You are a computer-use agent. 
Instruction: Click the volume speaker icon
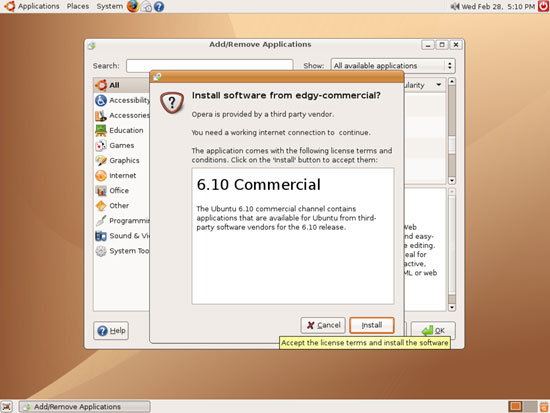455,6
